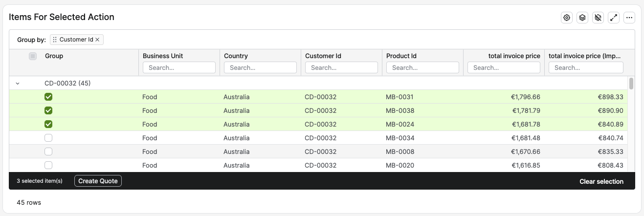Click the 45 rows count text
Image resolution: width=644 pixels, height=216 pixels.
pos(29,202)
